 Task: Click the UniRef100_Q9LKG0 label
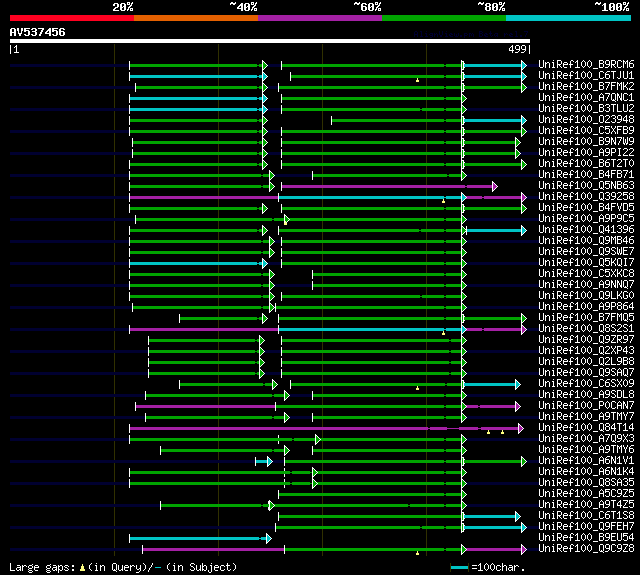pos(586,296)
